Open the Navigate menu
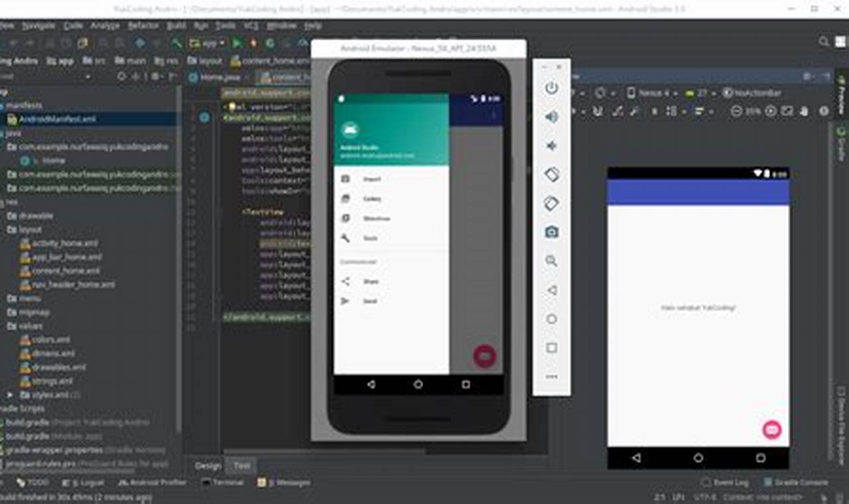Screen dimensions: 849x504 click(x=38, y=25)
